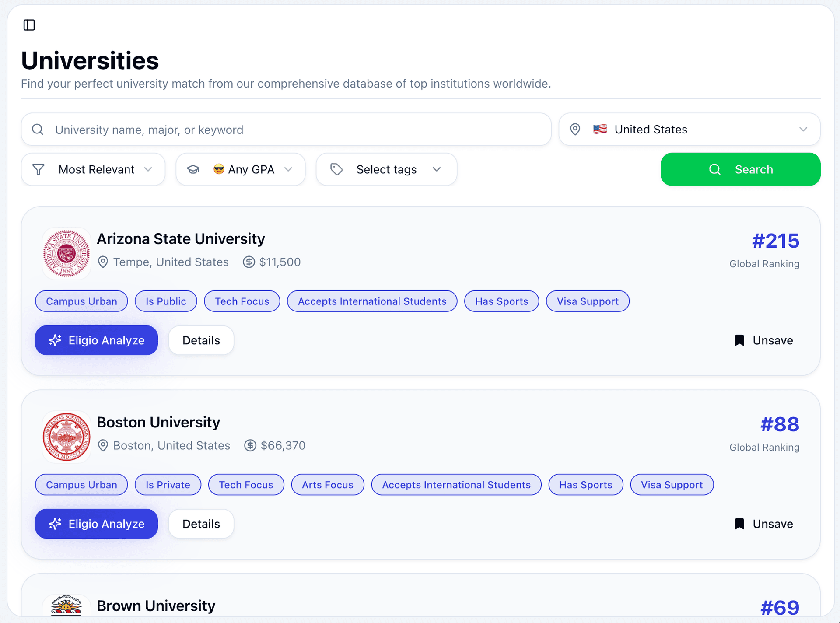The width and height of the screenshot is (840, 623).
Task: Run Eligio Analyze for Boston University
Action: coord(96,524)
